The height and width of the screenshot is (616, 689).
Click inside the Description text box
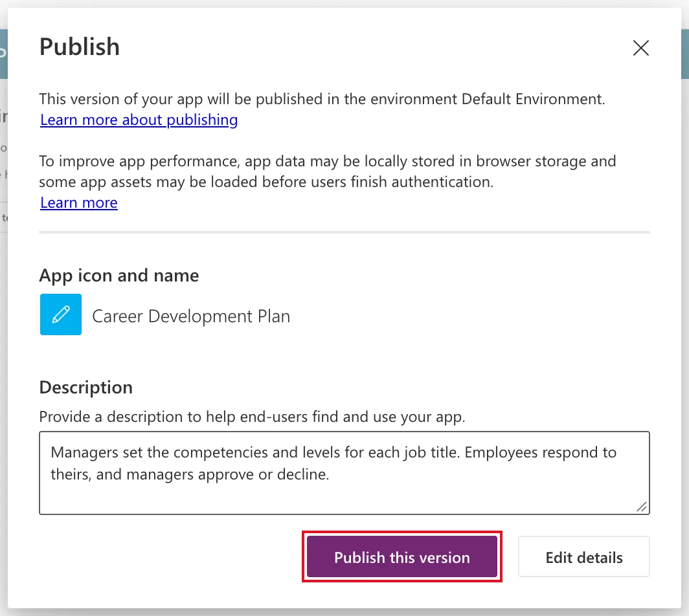(345, 473)
